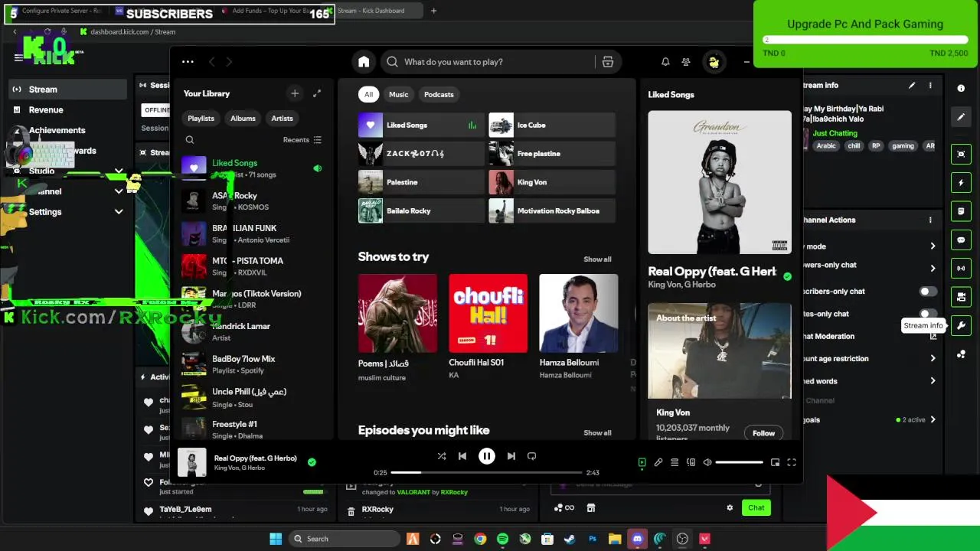
Task: Expand channel goals row
Action: (933, 420)
